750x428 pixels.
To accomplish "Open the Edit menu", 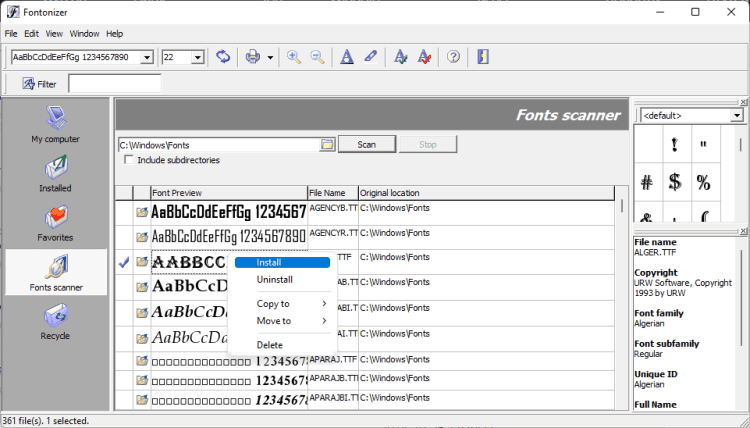I will tap(32, 33).
